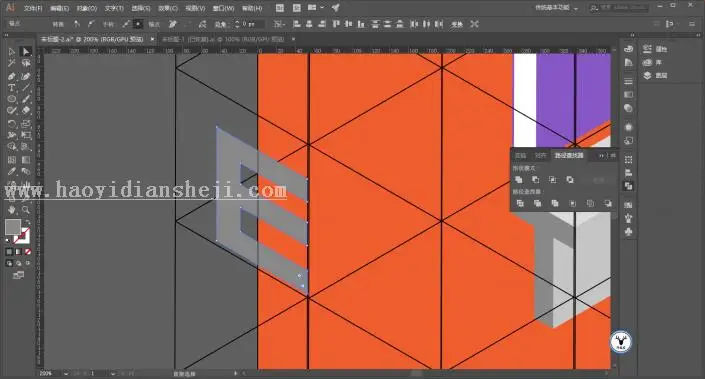Screen dimensions: 705x379
Task: Choose the Ellipse shape tool
Action: point(12,99)
